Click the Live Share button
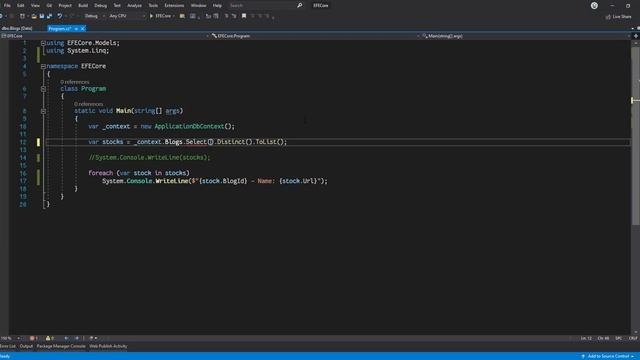 pyautogui.click(x=618, y=17)
